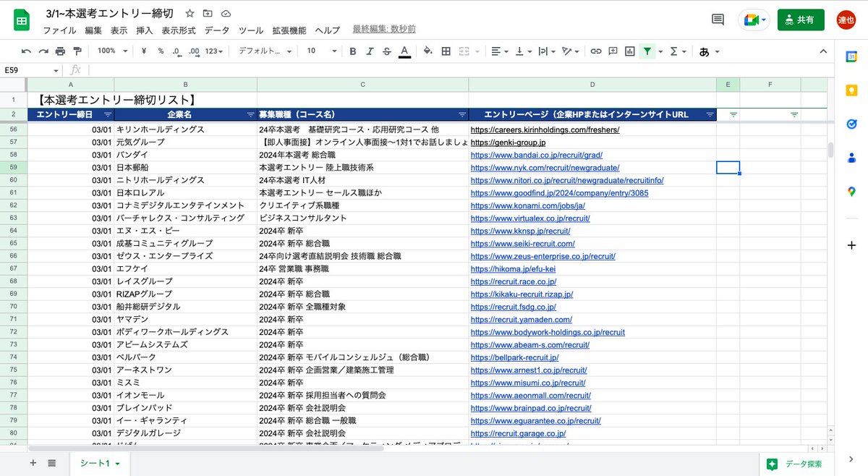Toggle italic formatting

coord(370,51)
